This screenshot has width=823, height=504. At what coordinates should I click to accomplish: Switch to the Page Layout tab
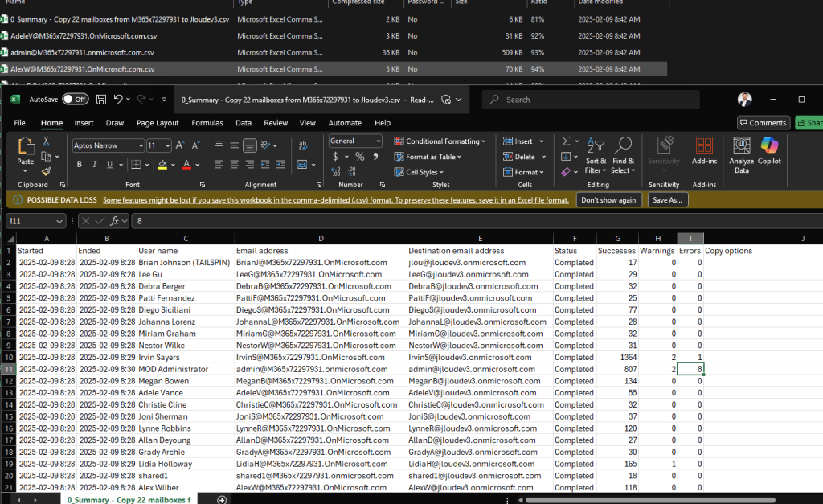tap(158, 123)
